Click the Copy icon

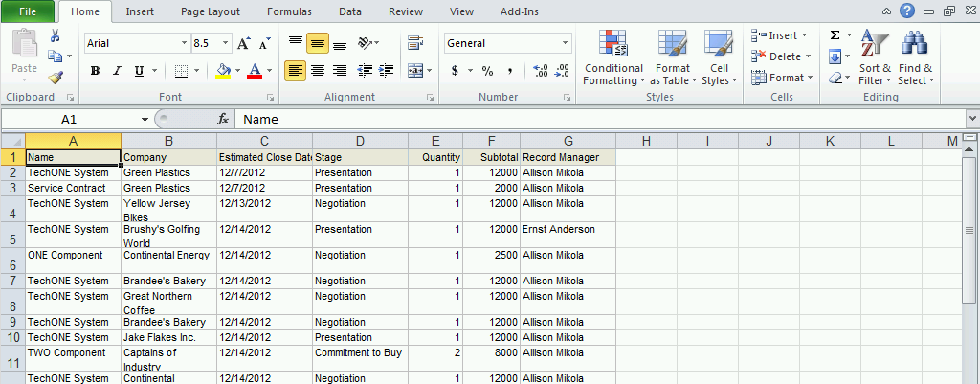point(55,56)
